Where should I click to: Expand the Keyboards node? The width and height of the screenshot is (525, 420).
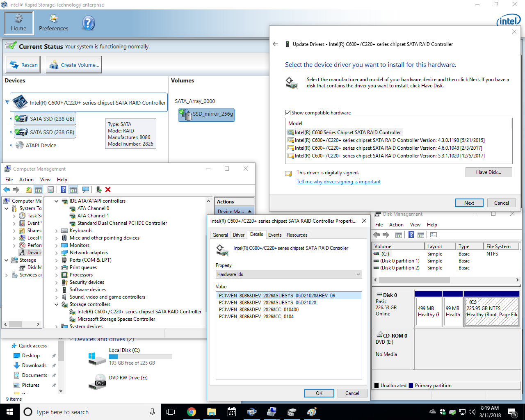[x=57, y=231]
